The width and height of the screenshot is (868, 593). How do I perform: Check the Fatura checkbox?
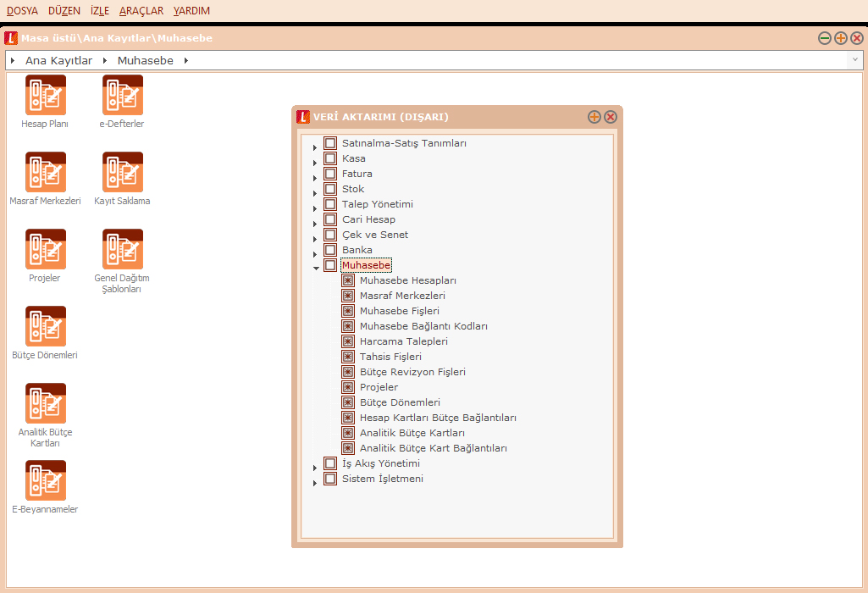[330, 174]
